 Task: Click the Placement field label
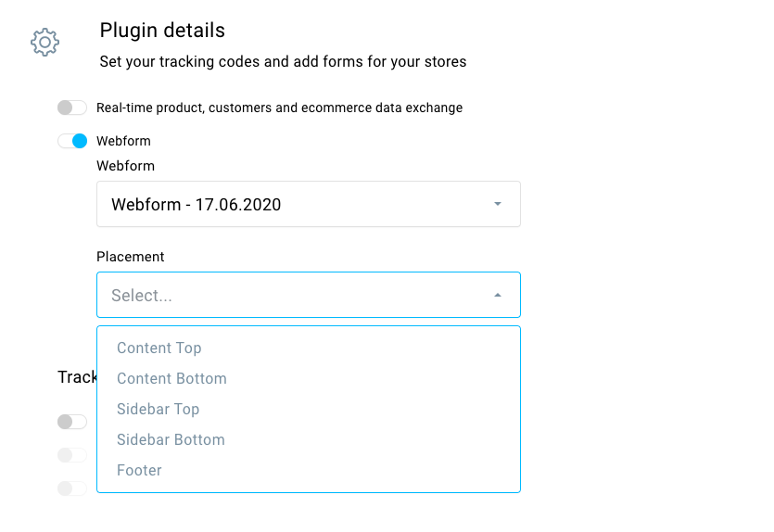pyautogui.click(x=131, y=257)
